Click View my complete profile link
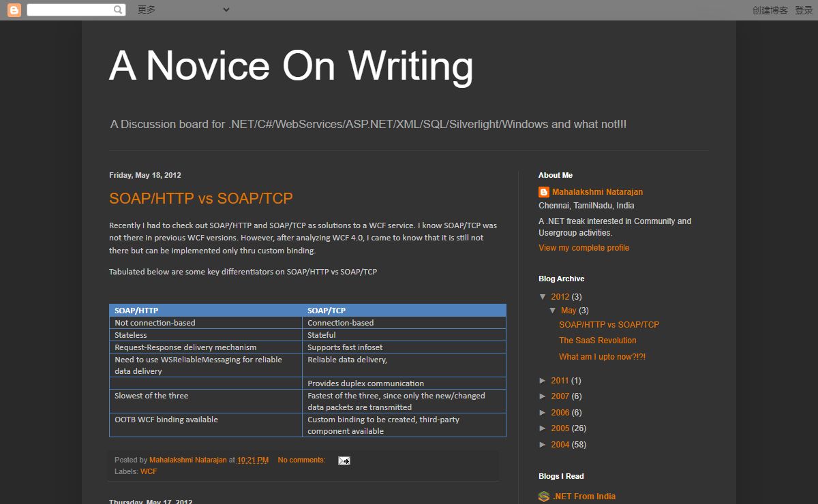818x504 pixels. pos(584,248)
